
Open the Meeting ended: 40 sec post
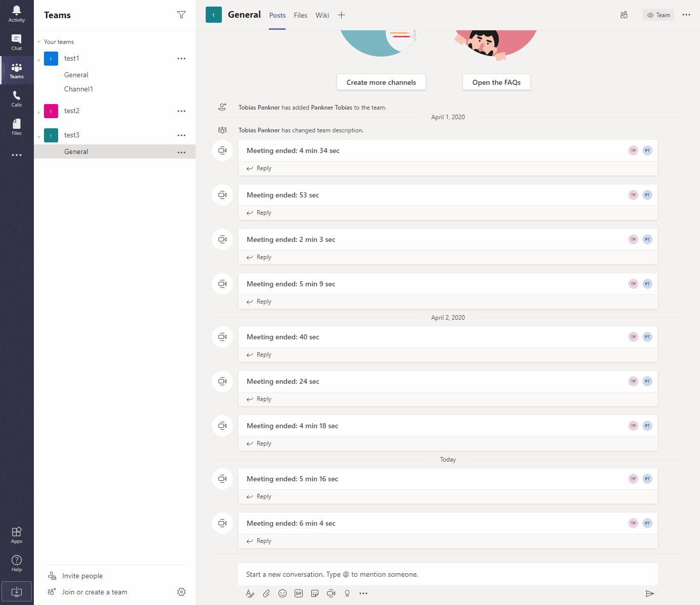tap(448, 337)
